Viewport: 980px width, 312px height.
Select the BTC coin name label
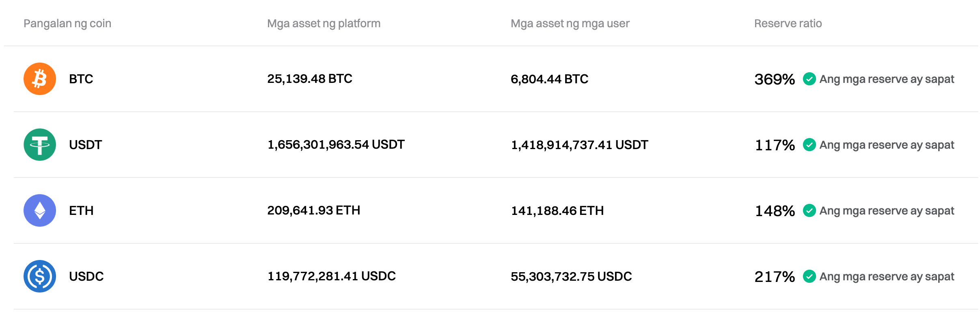81,79
